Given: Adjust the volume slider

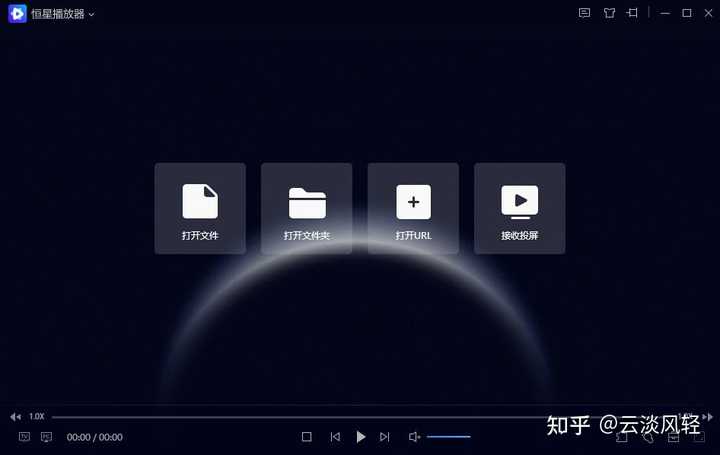Looking at the screenshot, I should pos(449,437).
